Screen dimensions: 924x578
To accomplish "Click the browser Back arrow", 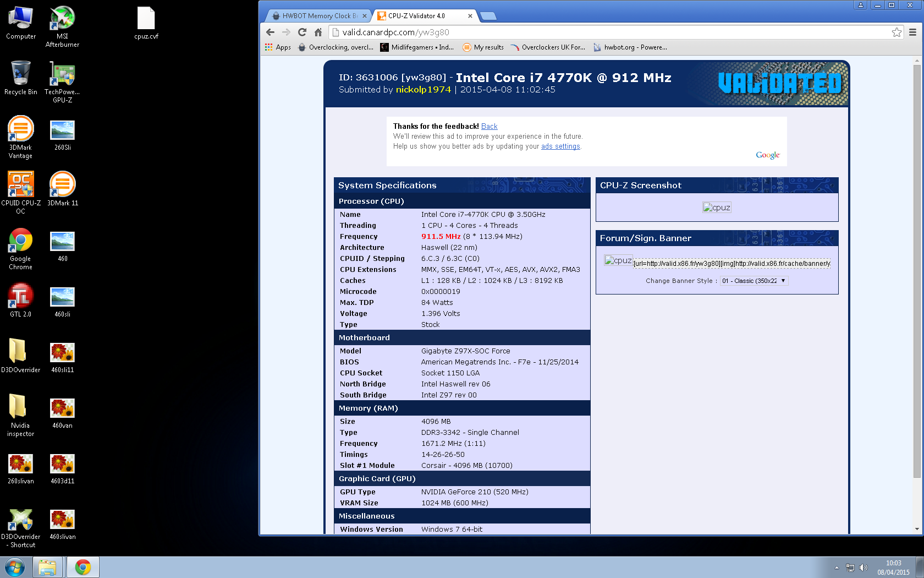I will coord(270,32).
